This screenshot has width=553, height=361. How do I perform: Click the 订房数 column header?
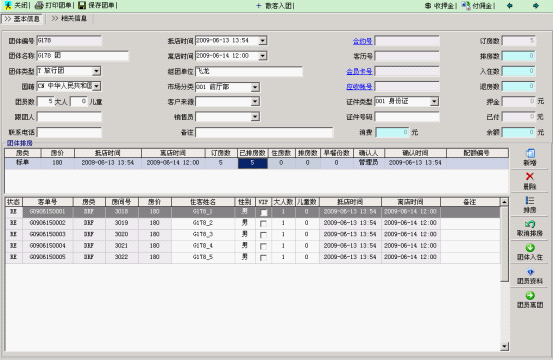pyautogui.click(x=221, y=153)
